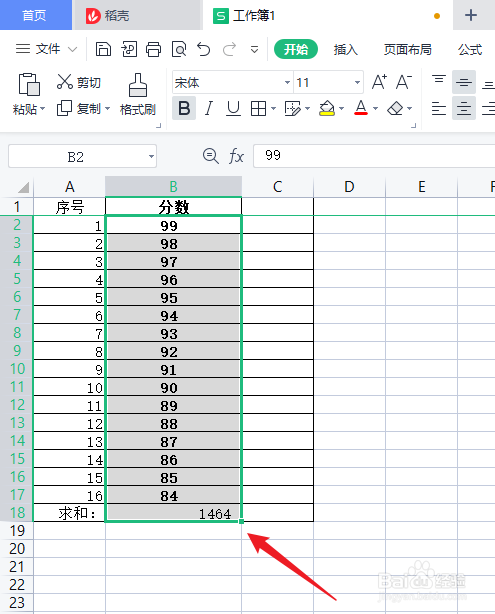Click the formula bar showing 99

click(374, 156)
